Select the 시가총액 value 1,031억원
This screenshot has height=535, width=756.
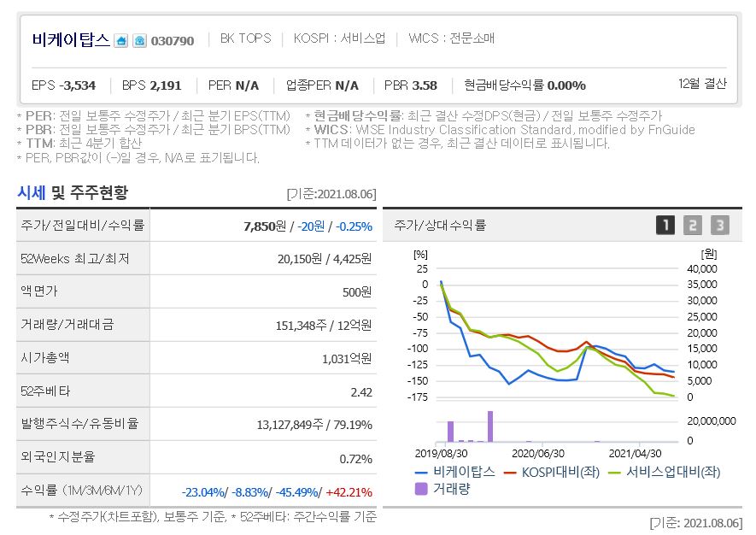(x=347, y=359)
